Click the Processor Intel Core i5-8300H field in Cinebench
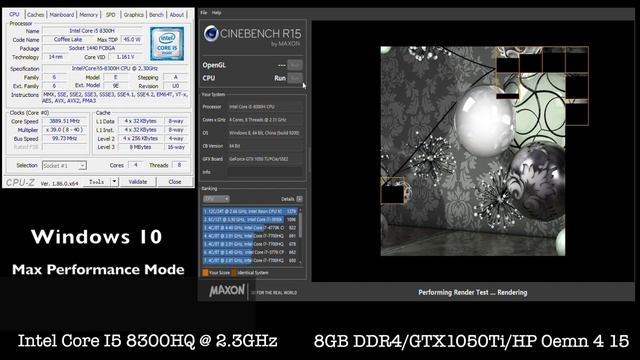The image size is (640, 360). pos(265,107)
